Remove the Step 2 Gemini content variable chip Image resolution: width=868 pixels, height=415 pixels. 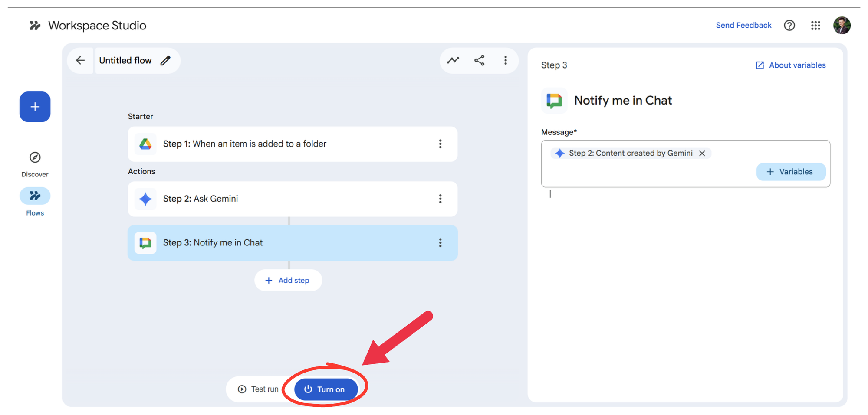coord(702,153)
